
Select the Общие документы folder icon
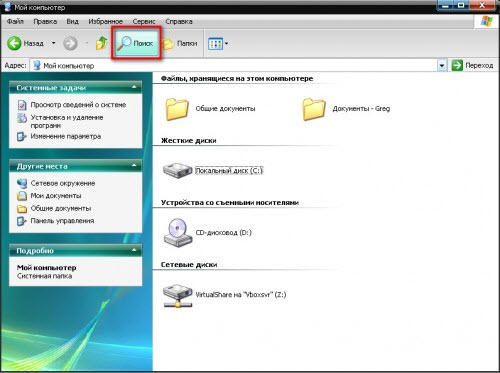pos(177,109)
